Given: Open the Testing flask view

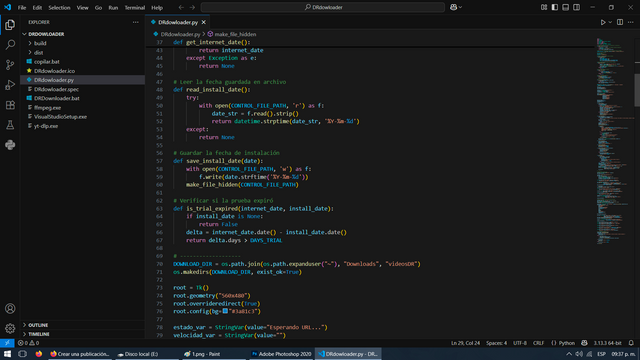Looking at the screenshot, I should (x=10, y=125).
